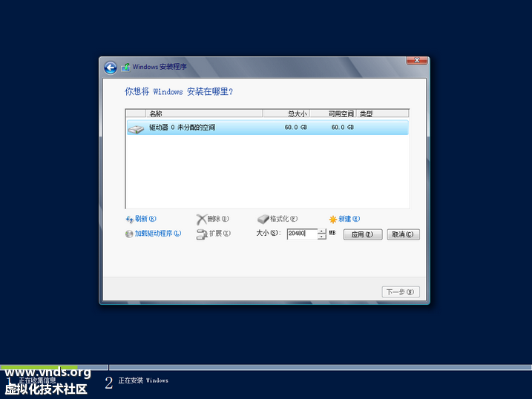This screenshot has width=532, height=399.
Task: Click the format drive icon
Action: (263, 220)
